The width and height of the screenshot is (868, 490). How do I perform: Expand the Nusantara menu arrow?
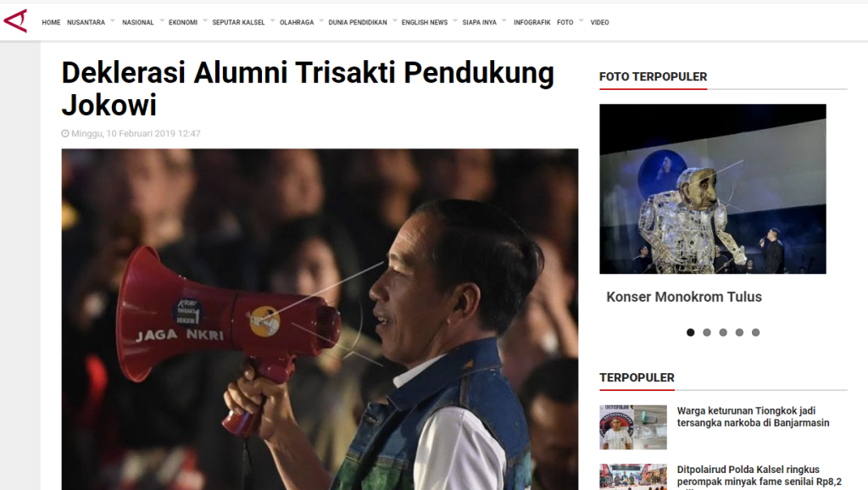(x=113, y=21)
